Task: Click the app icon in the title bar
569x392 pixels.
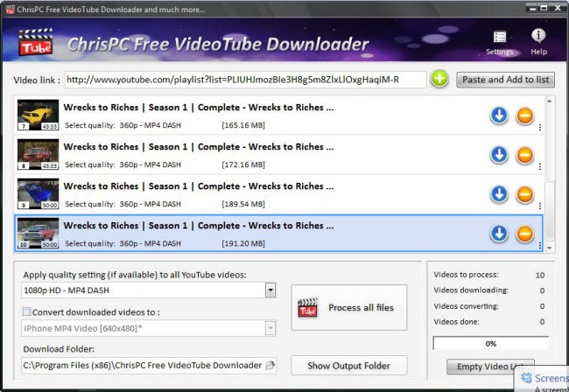Action: pos(10,9)
